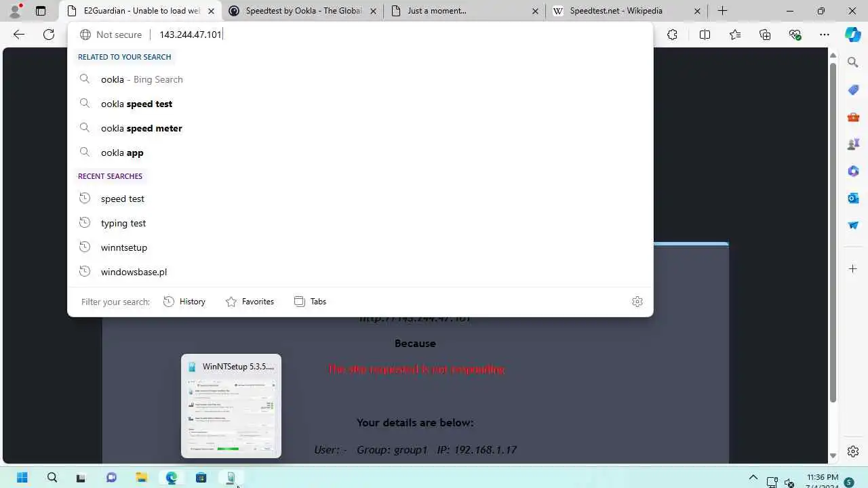Open sidebar Tools briefcase icon
The width and height of the screenshot is (868, 488).
853,117
